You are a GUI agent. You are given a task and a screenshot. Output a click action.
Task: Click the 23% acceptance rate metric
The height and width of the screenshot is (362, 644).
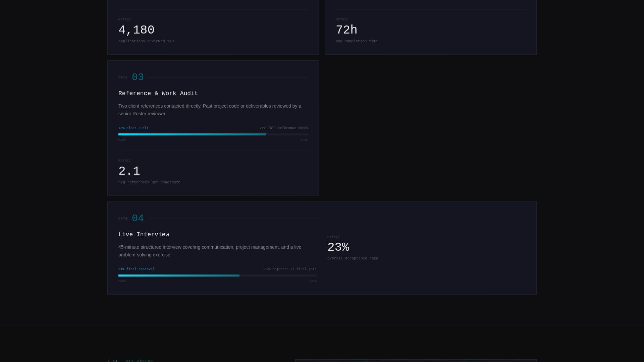[338, 247]
